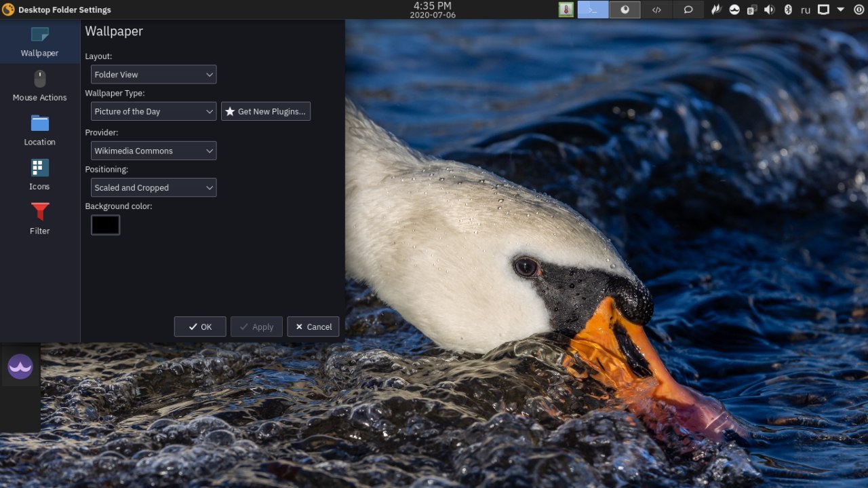Confirm settings with the OK button
Viewport: 868px width, 488px height.
(200, 326)
